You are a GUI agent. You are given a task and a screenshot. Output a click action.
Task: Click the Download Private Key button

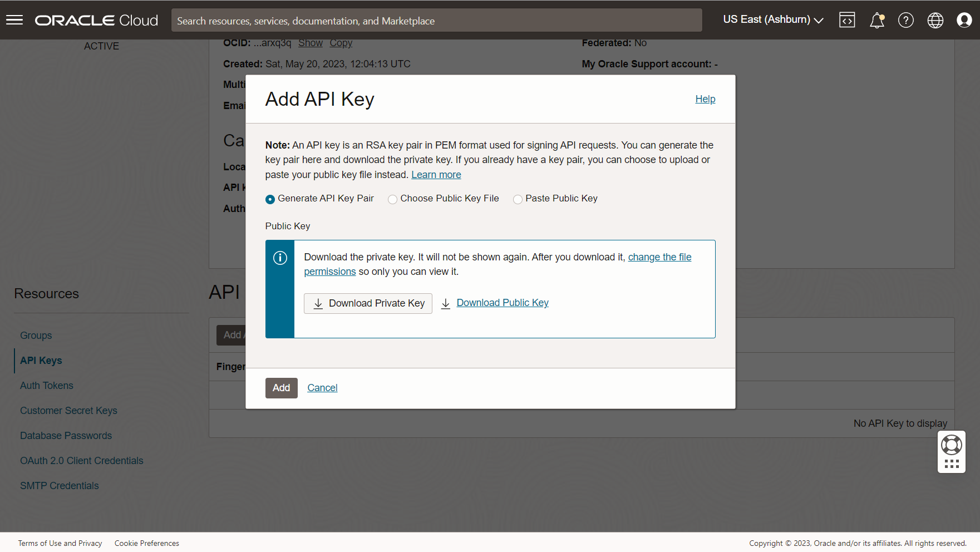(368, 303)
